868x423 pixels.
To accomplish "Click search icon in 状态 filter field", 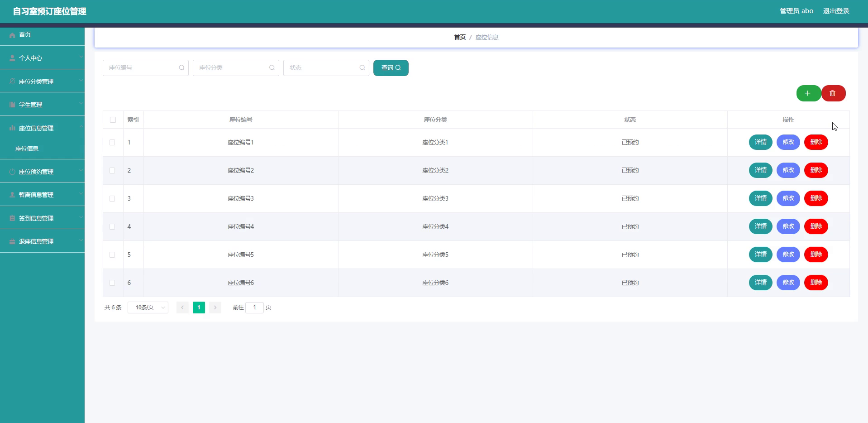I will coord(362,68).
